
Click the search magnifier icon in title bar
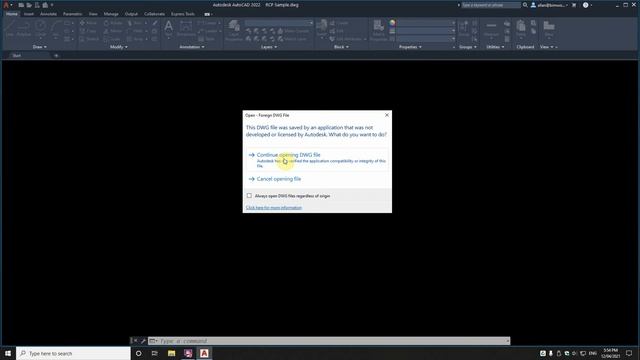(x=525, y=5)
